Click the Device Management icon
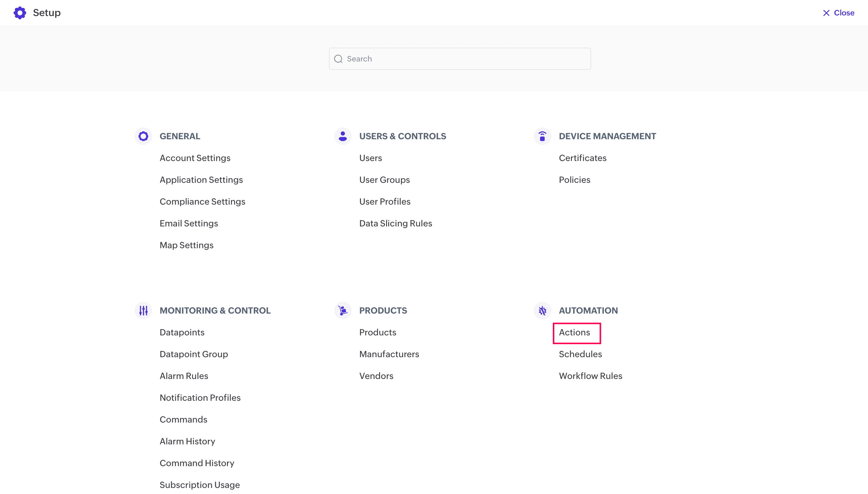The image size is (868, 494). (542, 136)
